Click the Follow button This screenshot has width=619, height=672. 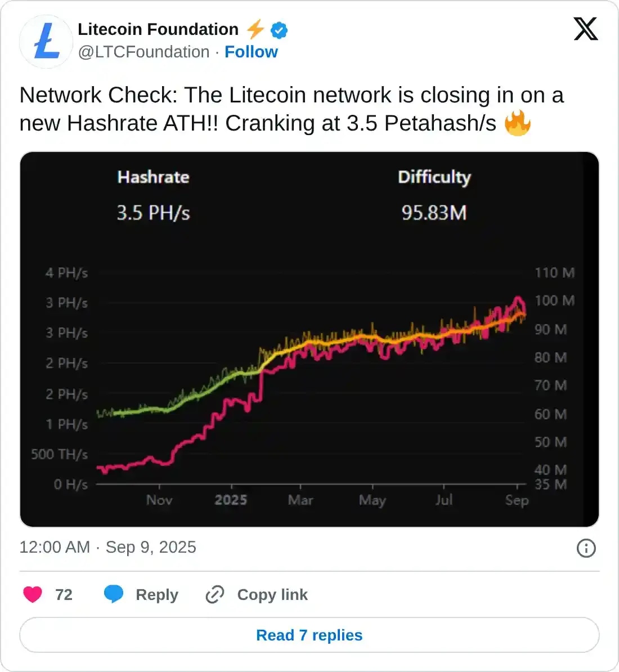tap(252, 52)
